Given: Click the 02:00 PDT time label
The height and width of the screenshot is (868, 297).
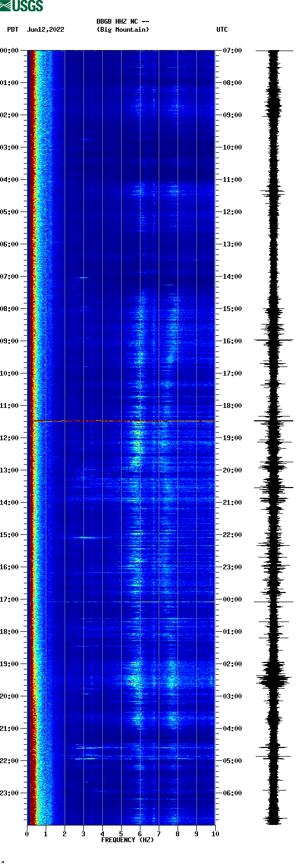Looking at the screenshot, I should pos(10,115).
